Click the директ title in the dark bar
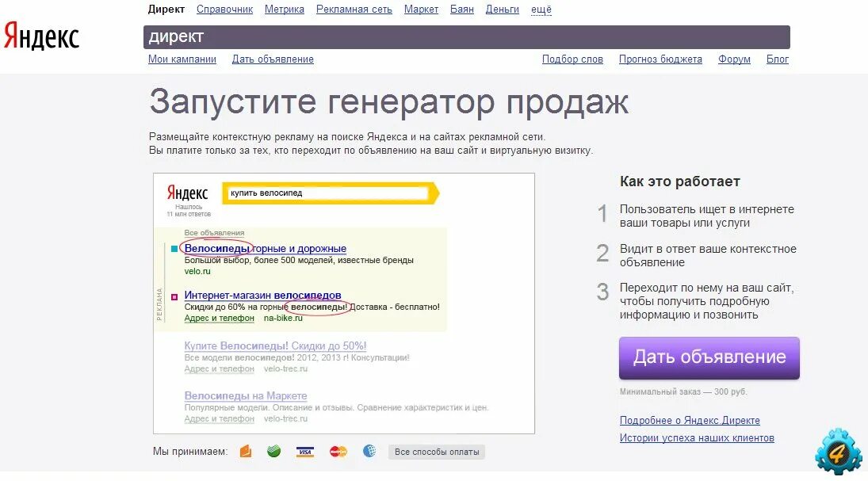Viewport: 868px width, 481px height. 176,36
